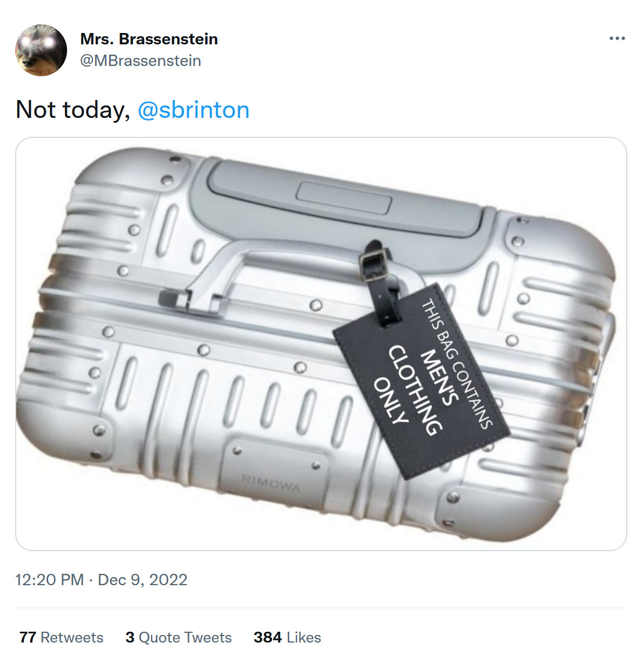Click the RIMOWA logo on the suitcase
644x662 pixels.
(x=271, y=483)
